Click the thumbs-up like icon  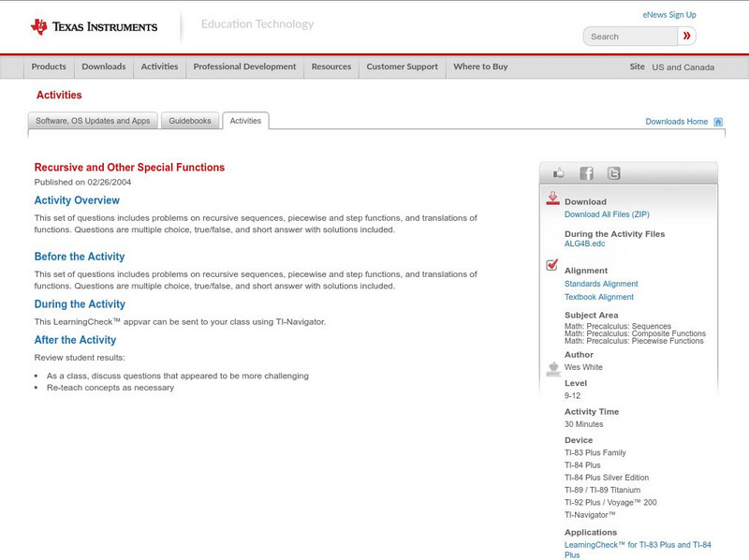(x=558, y=173)
